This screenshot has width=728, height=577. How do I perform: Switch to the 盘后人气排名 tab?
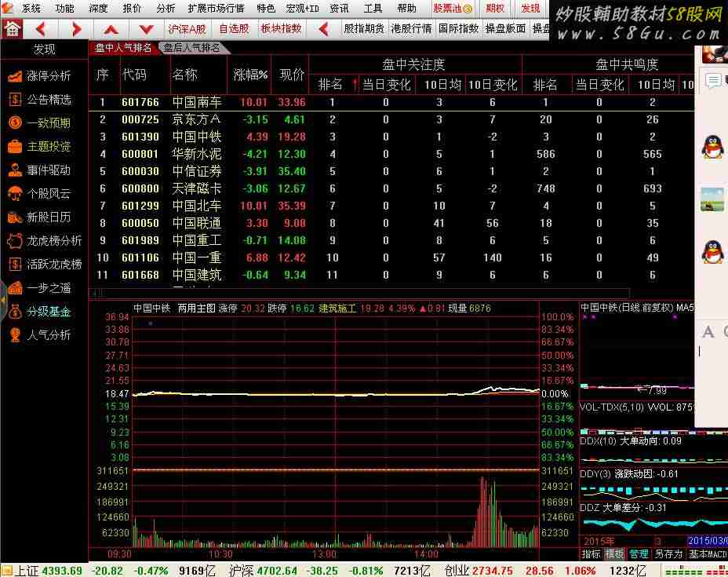tap(191, 48)
